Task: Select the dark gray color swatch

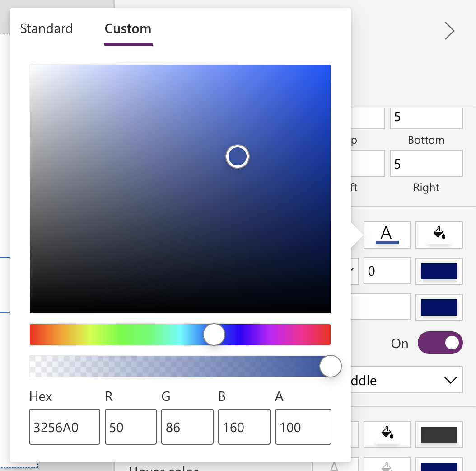Action: (439, 434)
